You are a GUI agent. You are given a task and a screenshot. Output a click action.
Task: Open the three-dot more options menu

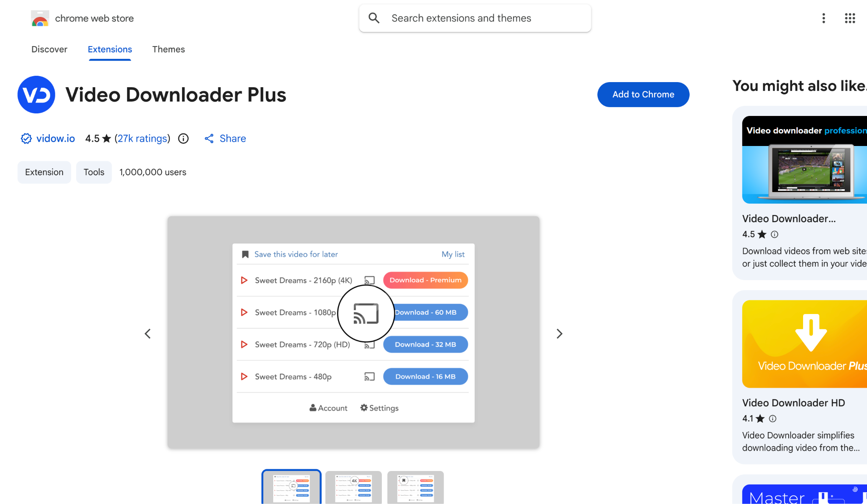coord(823,18)
